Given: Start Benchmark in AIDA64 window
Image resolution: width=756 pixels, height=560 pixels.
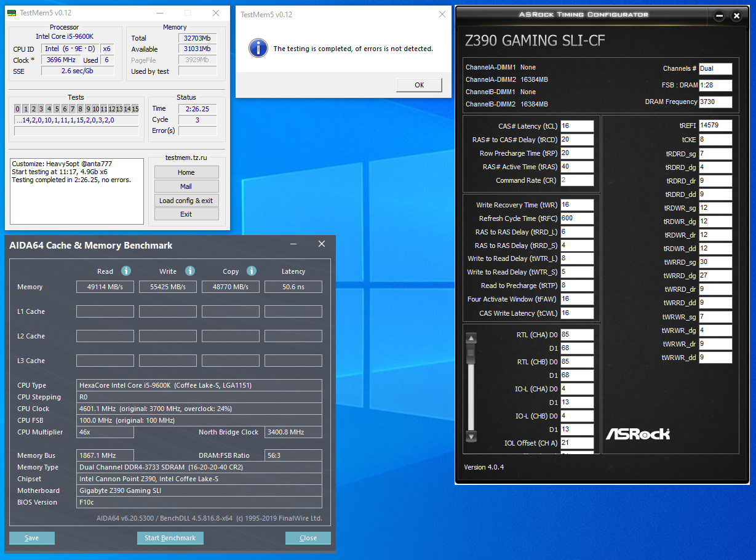Looking at the screenshot, I should pos(170,538).
